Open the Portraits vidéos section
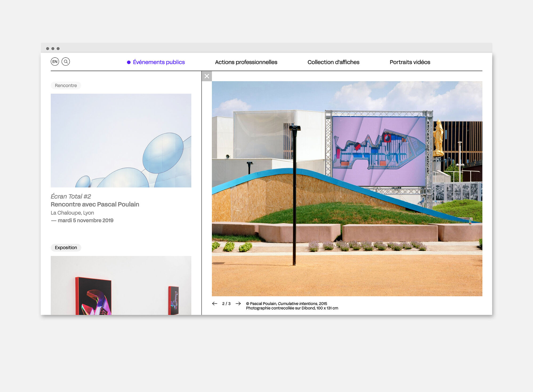The height and width of the screenshot is (392, 533). [x=410, y=62]
